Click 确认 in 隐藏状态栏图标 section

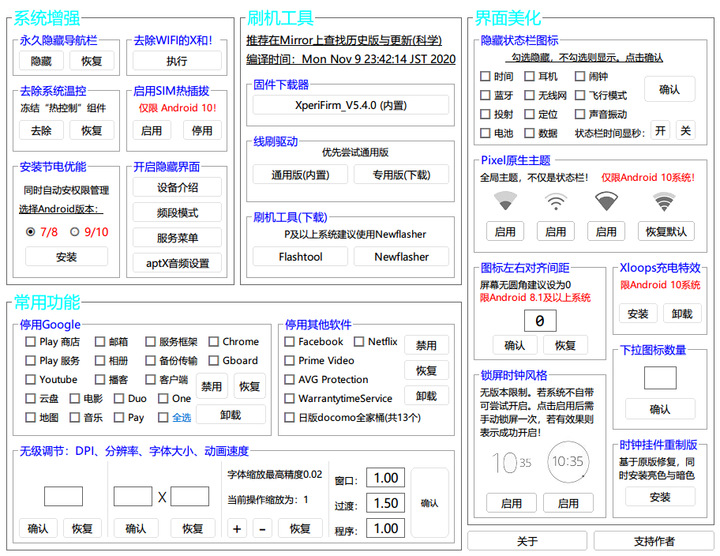click(669, 89)
